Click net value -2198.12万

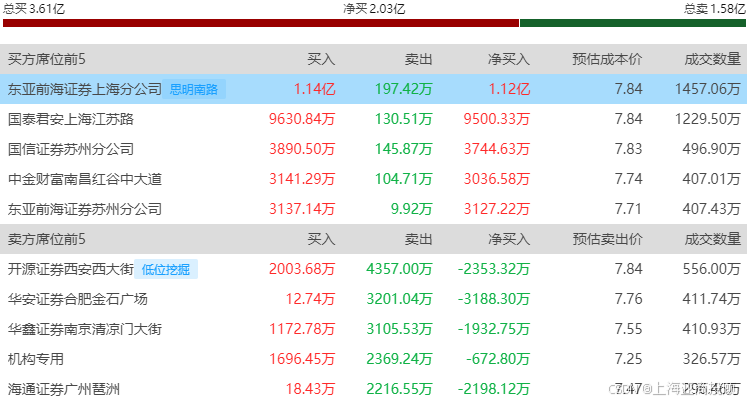pyautogui.click(x=494, y=389)
